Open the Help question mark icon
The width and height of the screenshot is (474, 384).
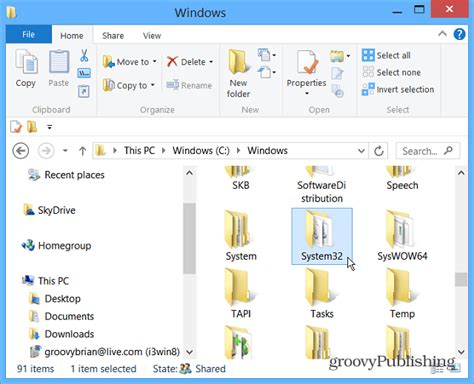coord(459,34)
